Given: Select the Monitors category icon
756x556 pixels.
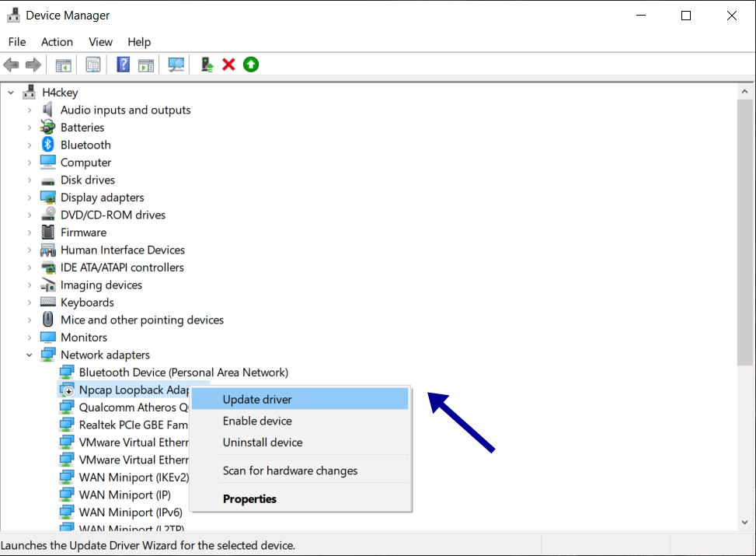Looking at the screenshot, I should point(47,337).
